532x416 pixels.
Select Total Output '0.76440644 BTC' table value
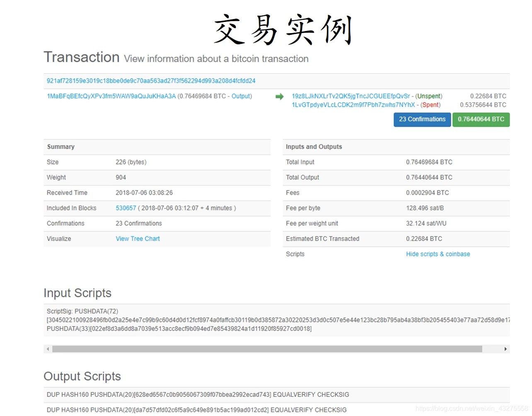[429, 178]
